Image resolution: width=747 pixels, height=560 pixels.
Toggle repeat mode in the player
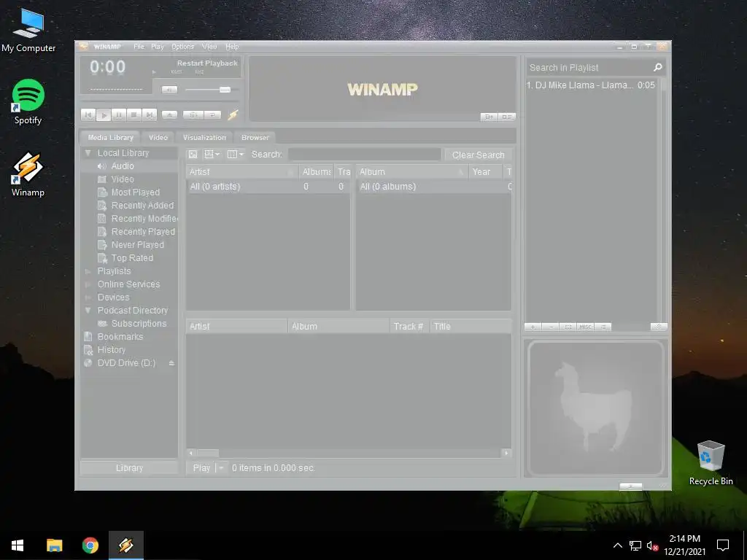point(212,114)
